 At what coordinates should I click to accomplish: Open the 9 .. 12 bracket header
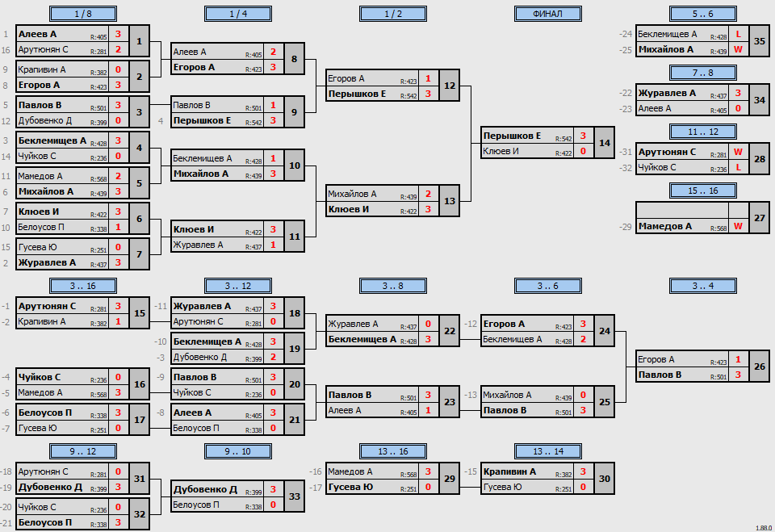pyautogui.click(x=83, y=451)
